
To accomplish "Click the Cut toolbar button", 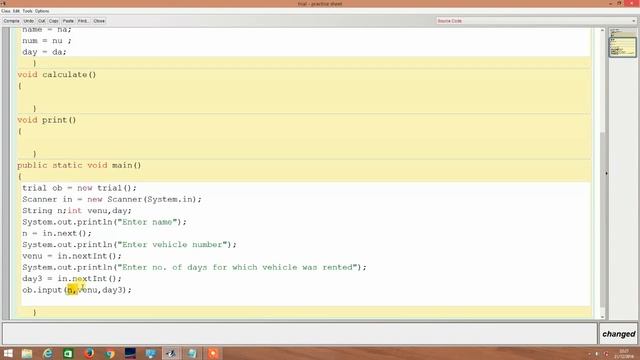I will [42, 21].
